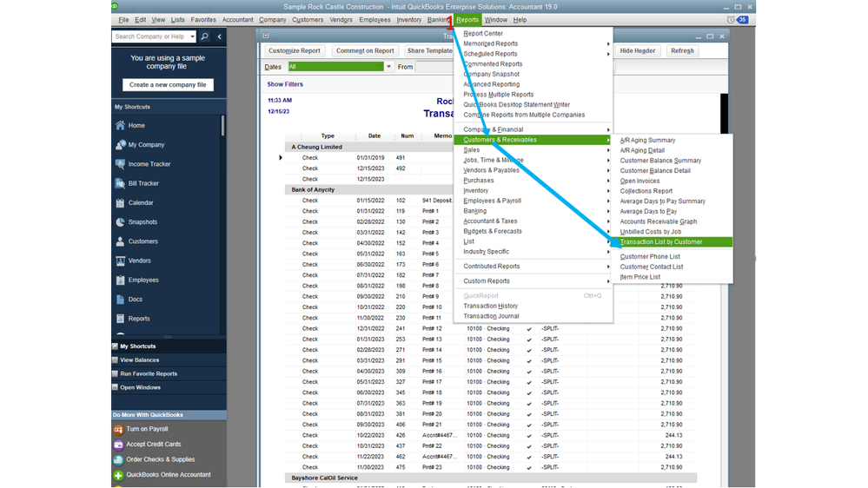Click the Turn on Payroll icon
Viewport: 868px width, 488px height.
pyautogui.click(x=118, y=429)
